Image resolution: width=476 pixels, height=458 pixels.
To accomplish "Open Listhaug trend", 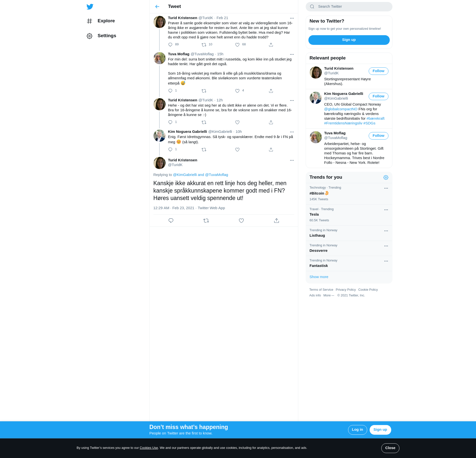I will click(x=349, y=233).
